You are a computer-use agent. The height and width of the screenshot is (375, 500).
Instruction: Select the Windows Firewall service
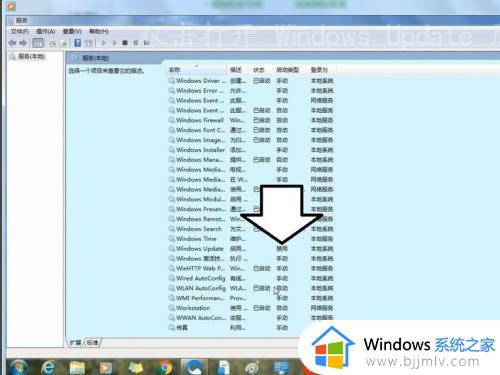[251, 120]
